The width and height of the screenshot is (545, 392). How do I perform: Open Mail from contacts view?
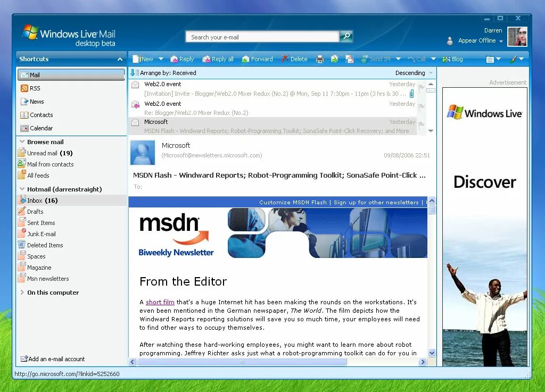(46, 164)
